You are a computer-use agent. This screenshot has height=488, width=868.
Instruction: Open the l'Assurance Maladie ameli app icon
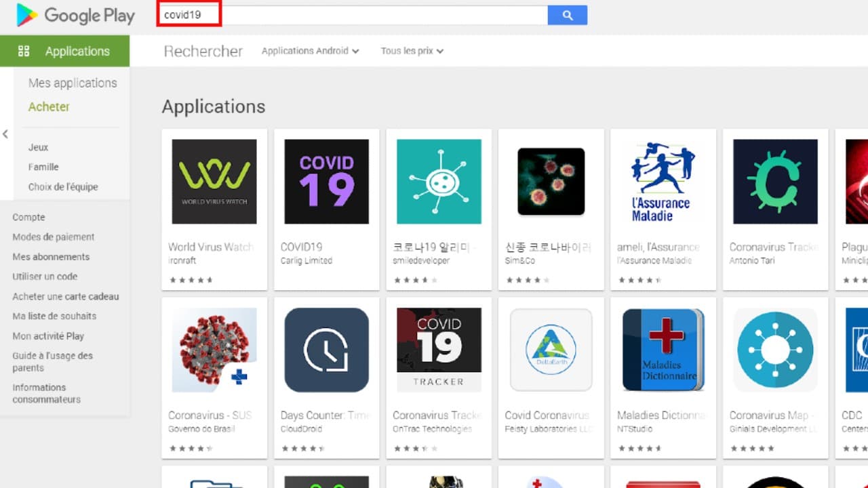[x=663, y=182]
